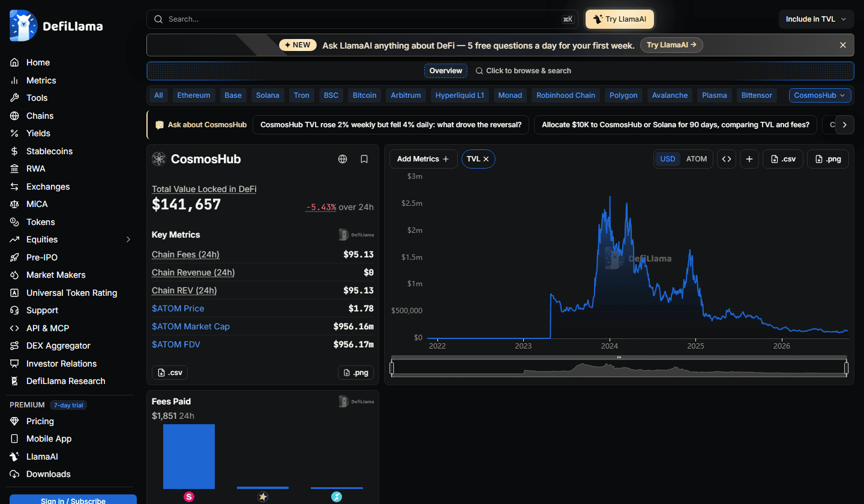The height and width of the screenshot is (504, 864).
Task: Expand the Equities sidebar submenu
Action: point(128,239)
